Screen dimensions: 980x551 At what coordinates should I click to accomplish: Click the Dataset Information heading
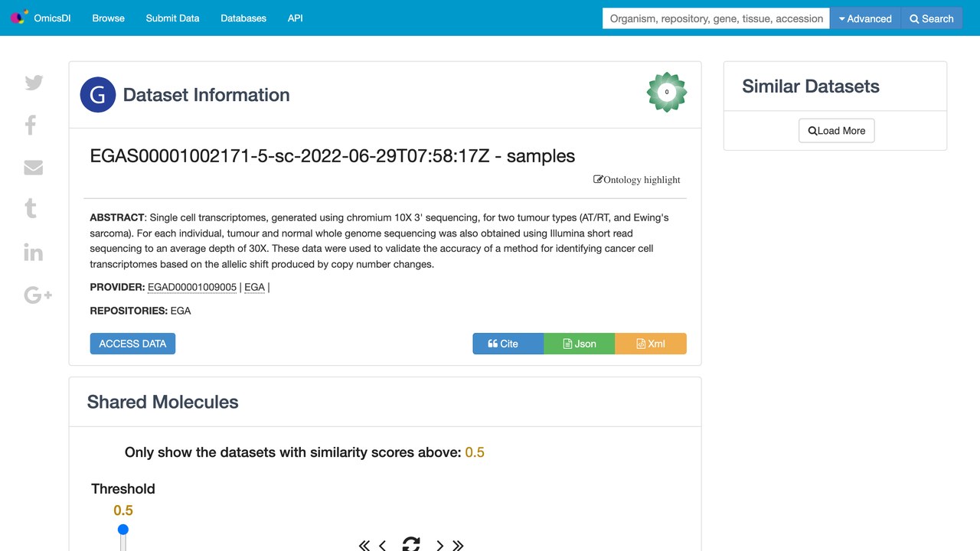(x=207, y=95)
